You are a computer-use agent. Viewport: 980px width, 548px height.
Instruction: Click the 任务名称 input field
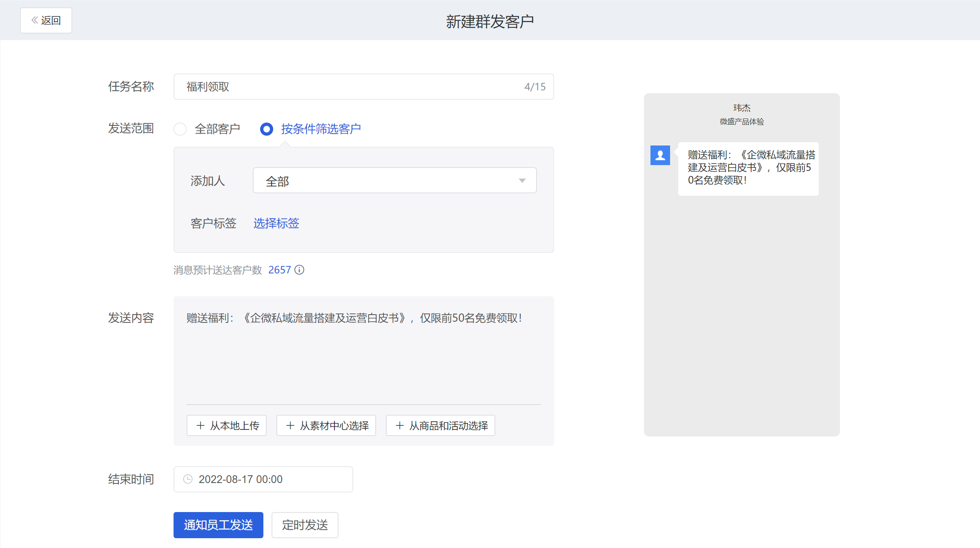tap(364, 87)
